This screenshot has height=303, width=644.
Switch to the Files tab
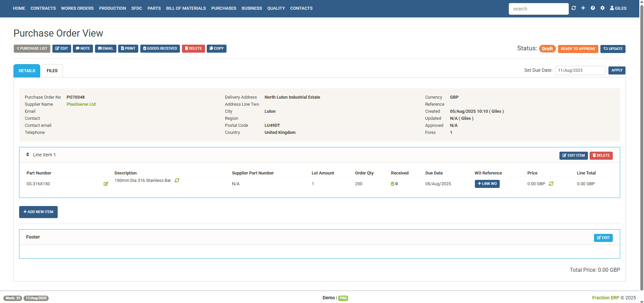click(52, 71)
